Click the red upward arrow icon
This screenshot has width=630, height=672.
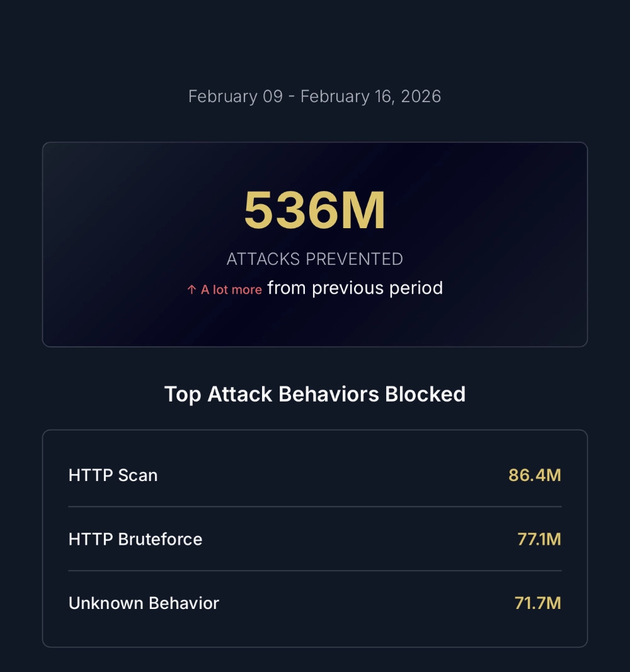192,290
